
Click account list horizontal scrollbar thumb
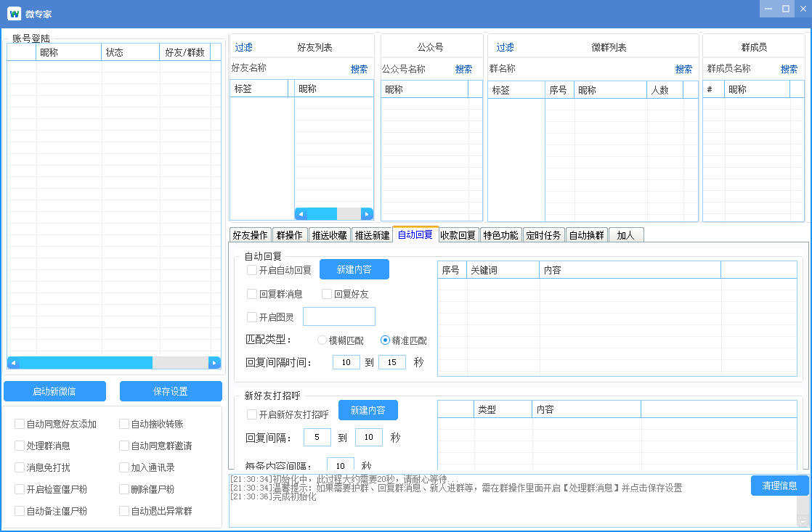click(86, 363)
